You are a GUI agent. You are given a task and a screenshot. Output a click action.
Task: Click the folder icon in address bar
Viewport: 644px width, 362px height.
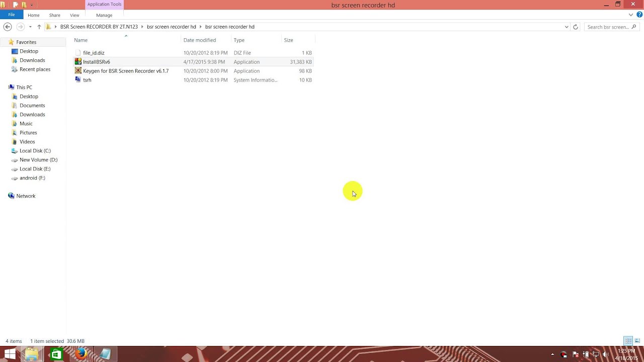click(x=48, y=27)
